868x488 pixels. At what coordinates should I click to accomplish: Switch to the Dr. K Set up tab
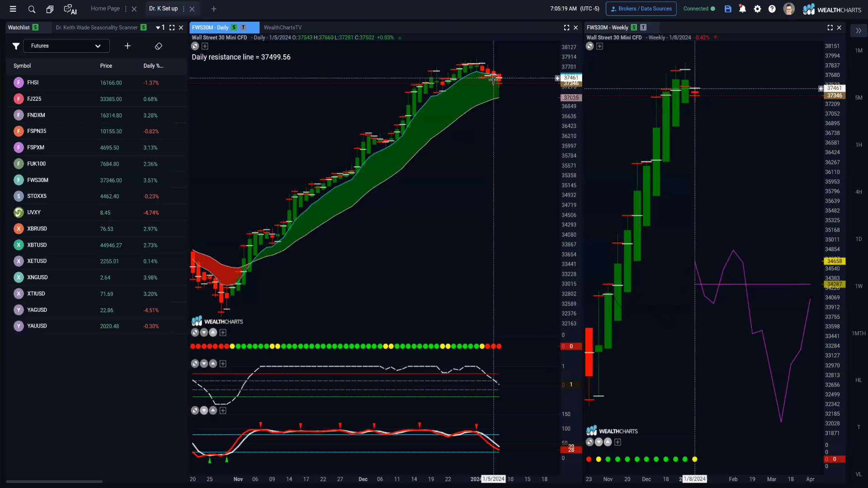(x=163, y=9)
